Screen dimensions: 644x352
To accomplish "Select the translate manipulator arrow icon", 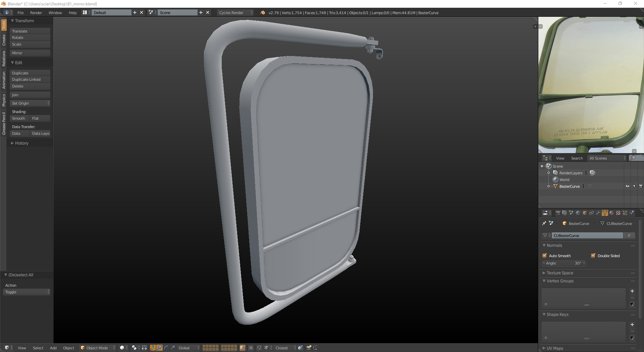I will pyautogui.click(x=159, y=348).
